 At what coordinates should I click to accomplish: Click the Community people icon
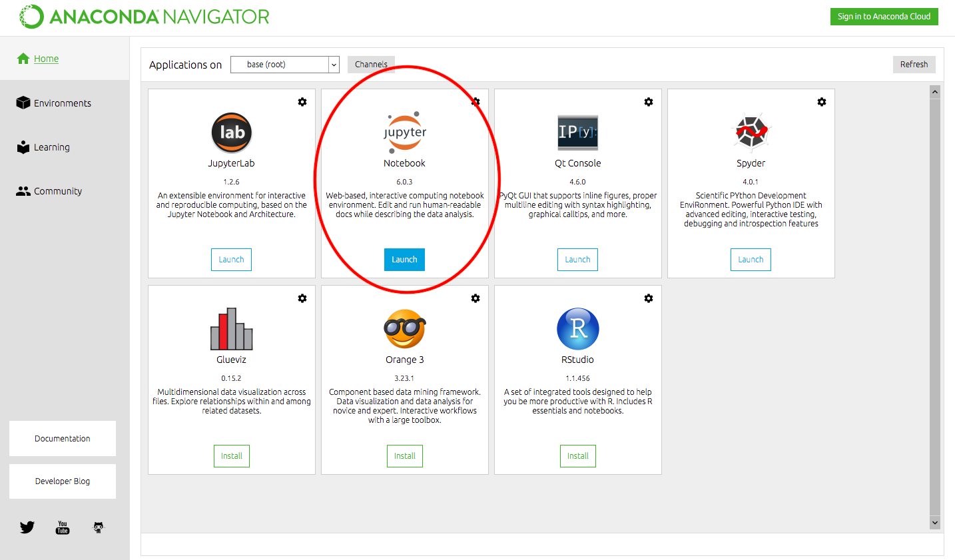pyautogui.click(x=23, y=191)
